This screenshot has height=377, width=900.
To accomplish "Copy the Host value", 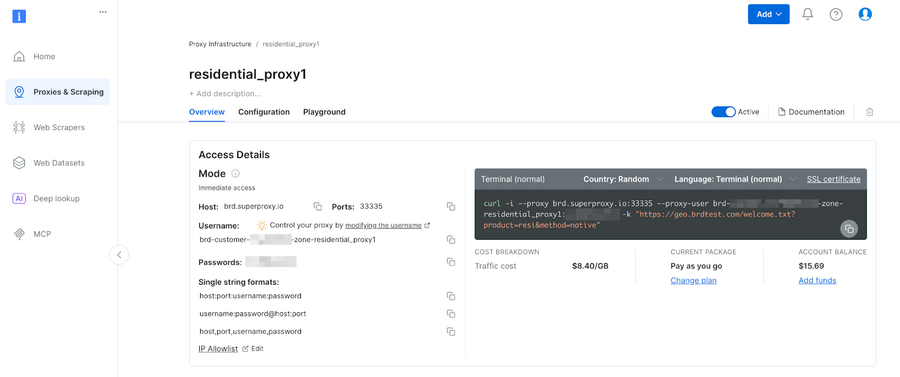I will 317,206.
